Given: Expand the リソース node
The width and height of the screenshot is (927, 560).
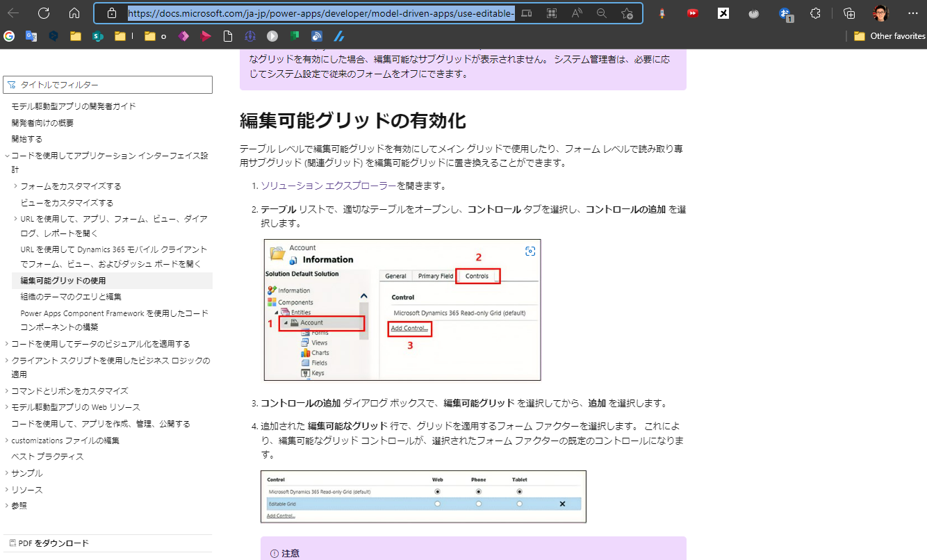Looking at the screenshot, I should (7, 490).
